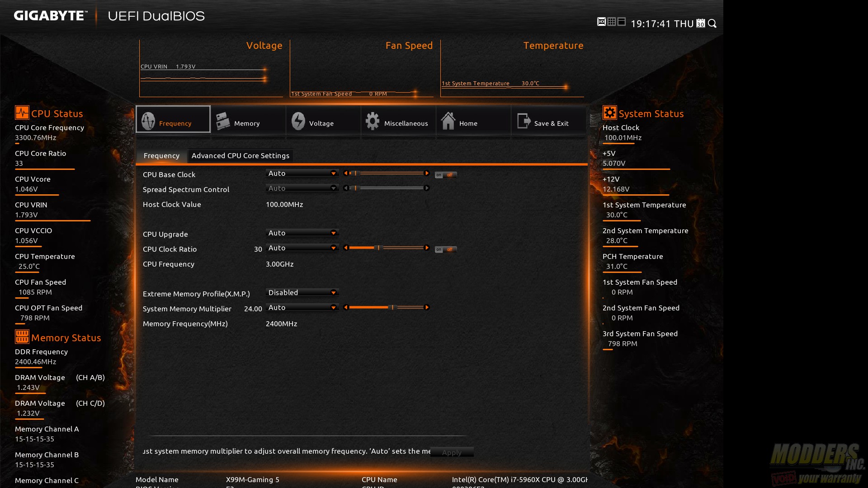868x488 pixels.
Task: Click the clock showing 19:17:41 THU
Action: click(x=662, y=23)
